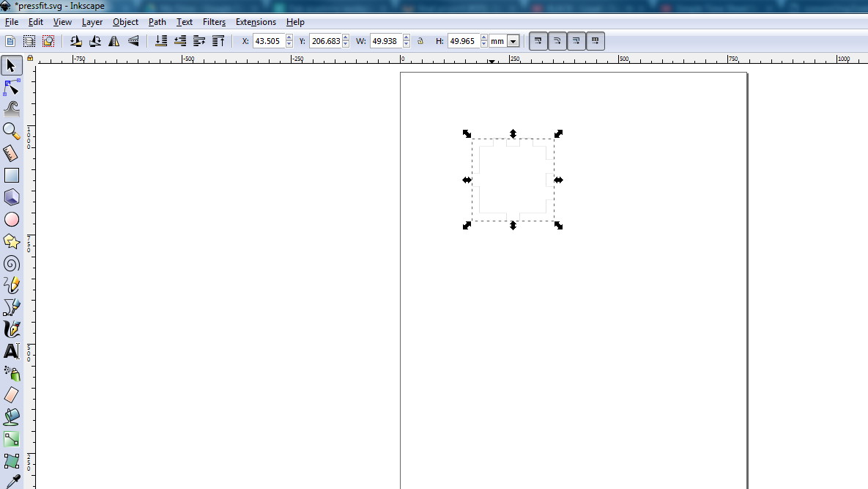The image size is (868, 489).
Task: Increase the H height with up arrow
Action: click(x=484, y=37)
